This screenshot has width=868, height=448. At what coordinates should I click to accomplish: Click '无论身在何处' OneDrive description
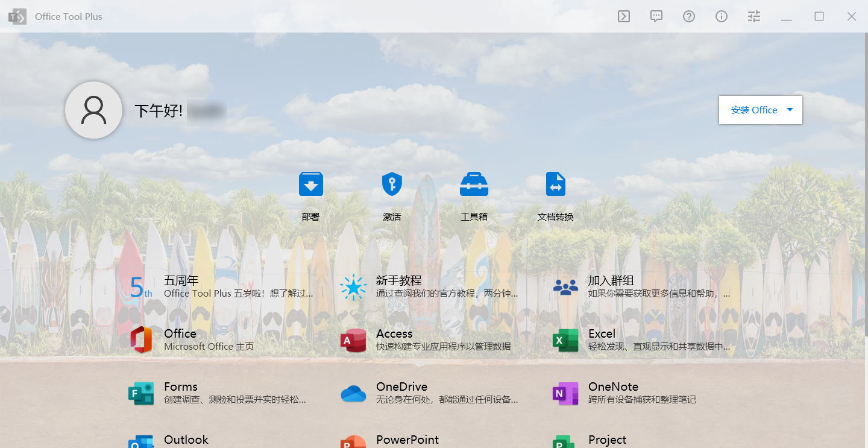[447, 400]
